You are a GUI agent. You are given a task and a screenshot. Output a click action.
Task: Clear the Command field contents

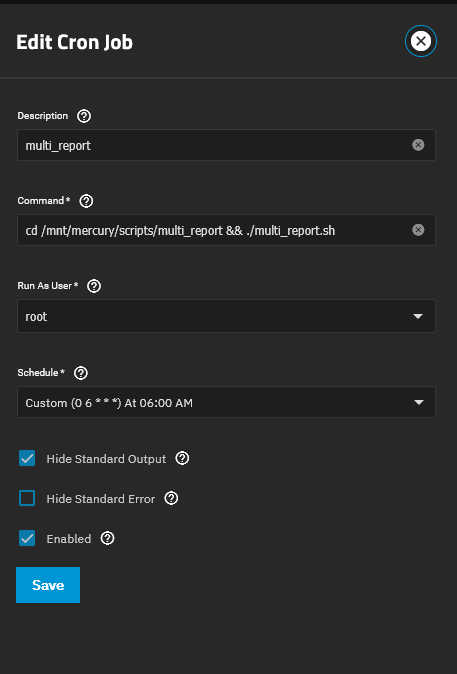point(418,230)
